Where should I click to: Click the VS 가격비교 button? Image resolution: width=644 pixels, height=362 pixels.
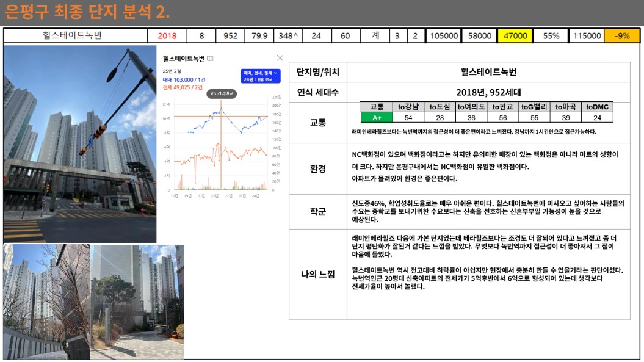coord(222,93)
